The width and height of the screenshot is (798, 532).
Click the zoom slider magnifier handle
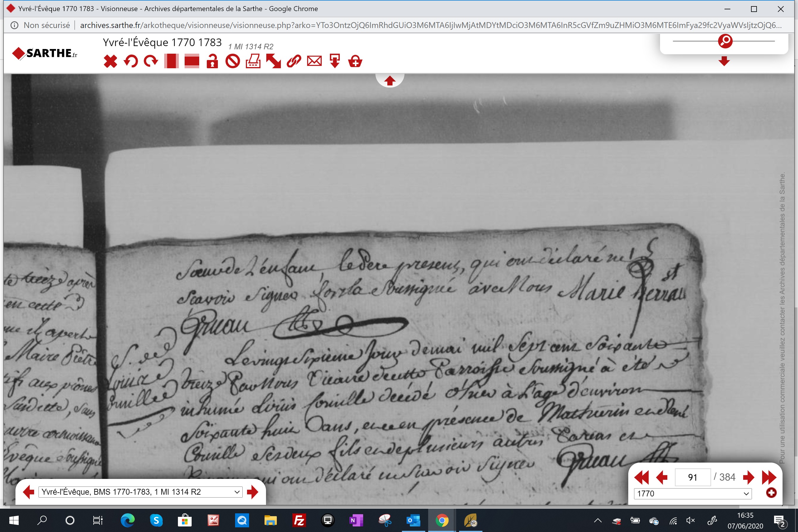tap(725, 41)
